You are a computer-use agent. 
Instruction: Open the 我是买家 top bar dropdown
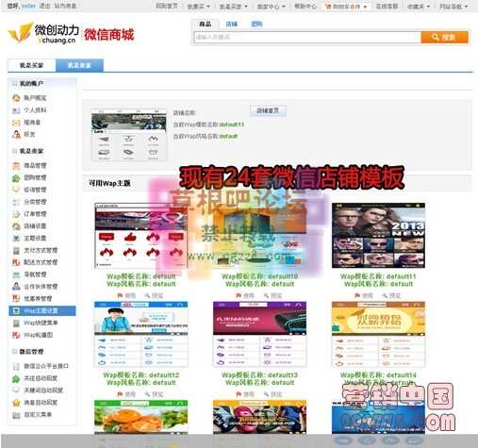click(x=233, y=7)
